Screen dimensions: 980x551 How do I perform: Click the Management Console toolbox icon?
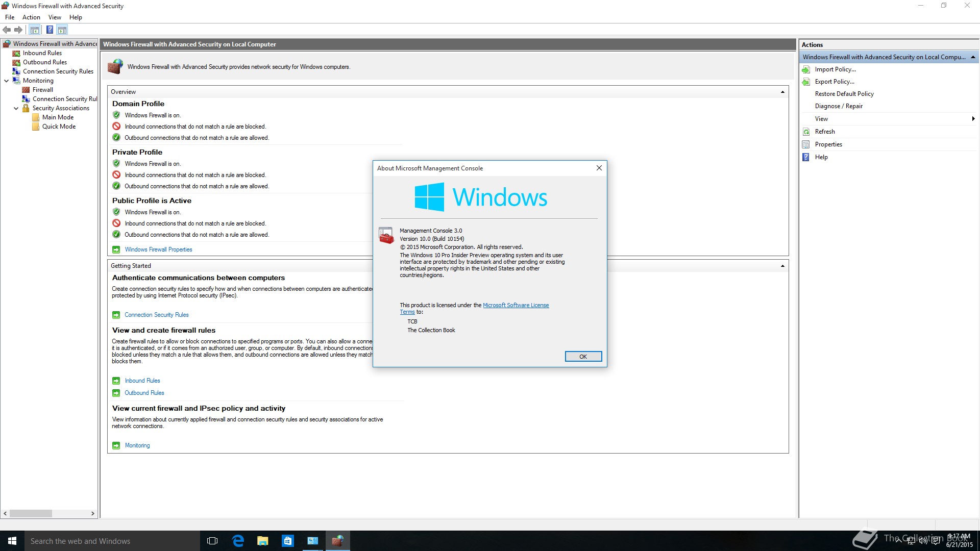coord(386,235)
